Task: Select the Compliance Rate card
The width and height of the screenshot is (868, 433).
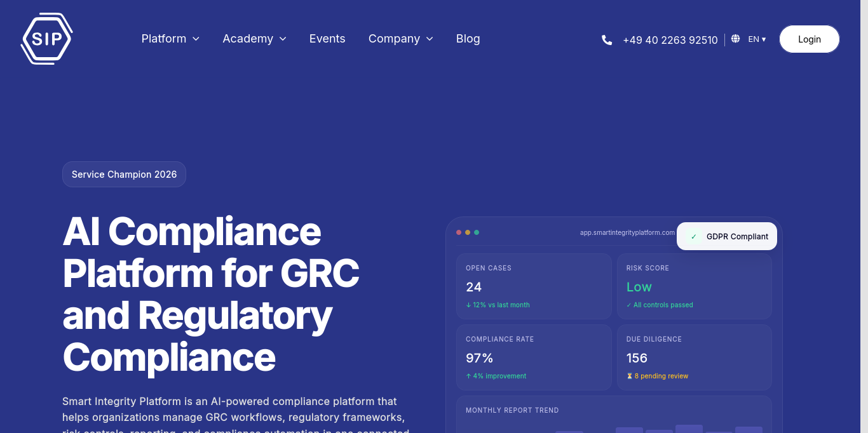Action: [534, 357]
